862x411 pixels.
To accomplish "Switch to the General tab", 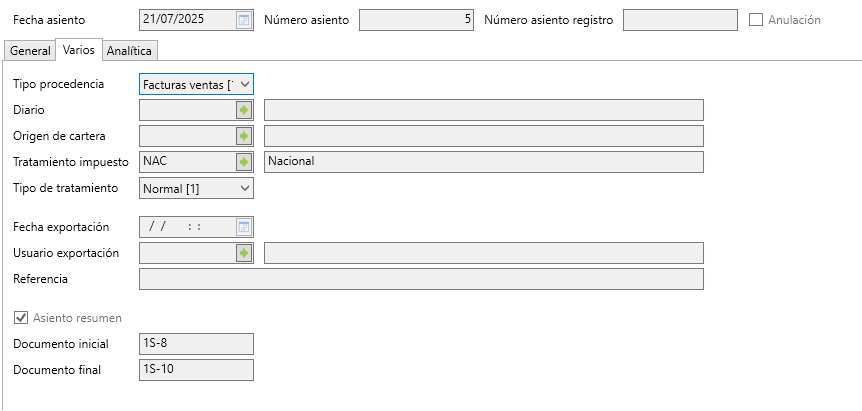I will [x=30, y=50].
